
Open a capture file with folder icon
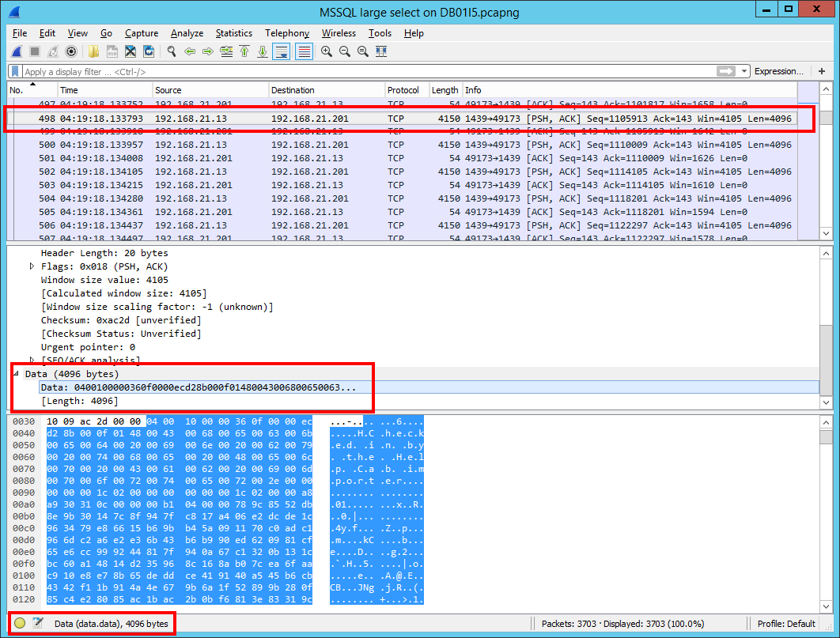coord(94,51)
